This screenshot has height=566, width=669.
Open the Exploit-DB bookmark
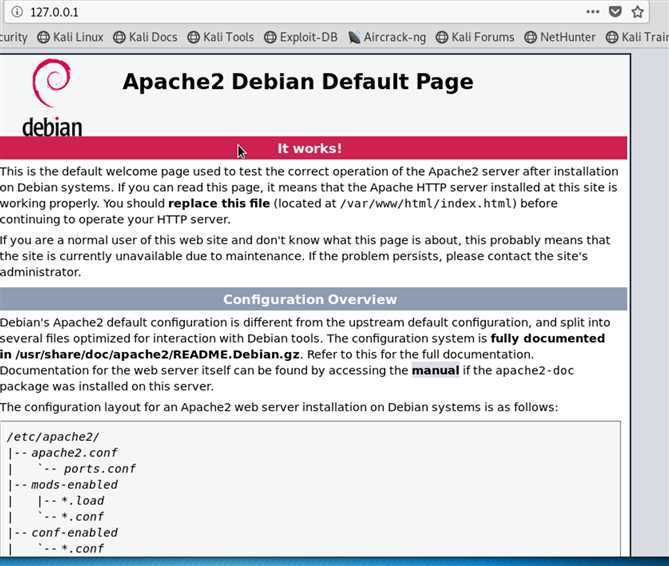301,38
